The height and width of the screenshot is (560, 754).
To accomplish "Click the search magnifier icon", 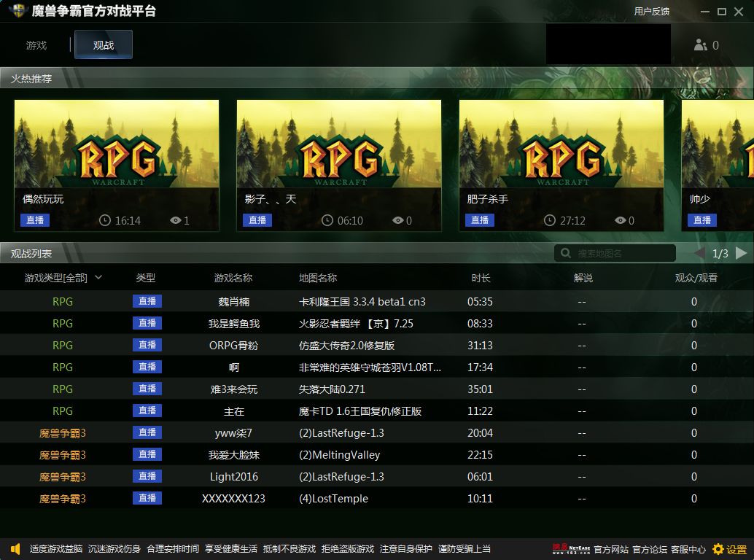I will pos(566,253).
